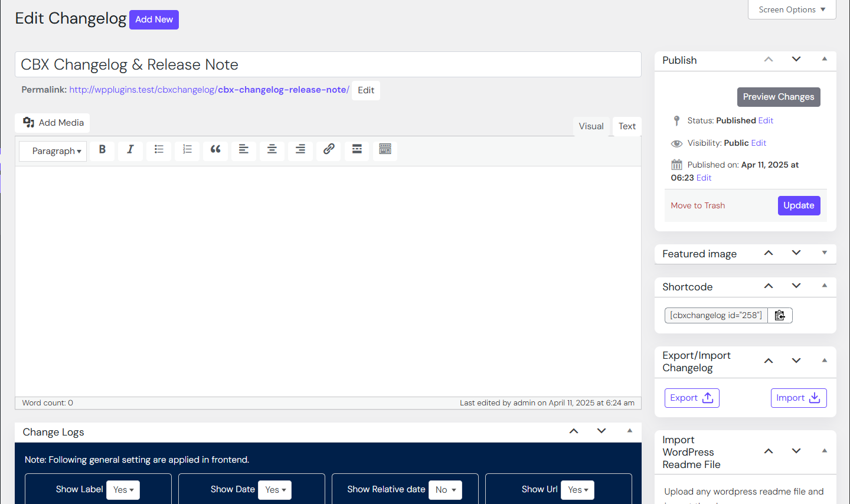Move Import WordPress Readme File panel up
Viewport: 850px width, 504px height.
coord(769,451)
